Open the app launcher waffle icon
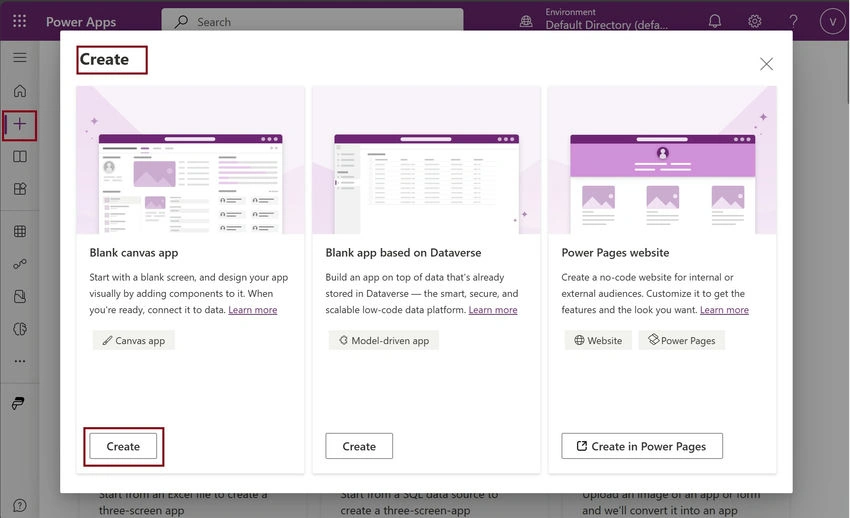Screen dimensions: 850x518 tap(20, 21)
